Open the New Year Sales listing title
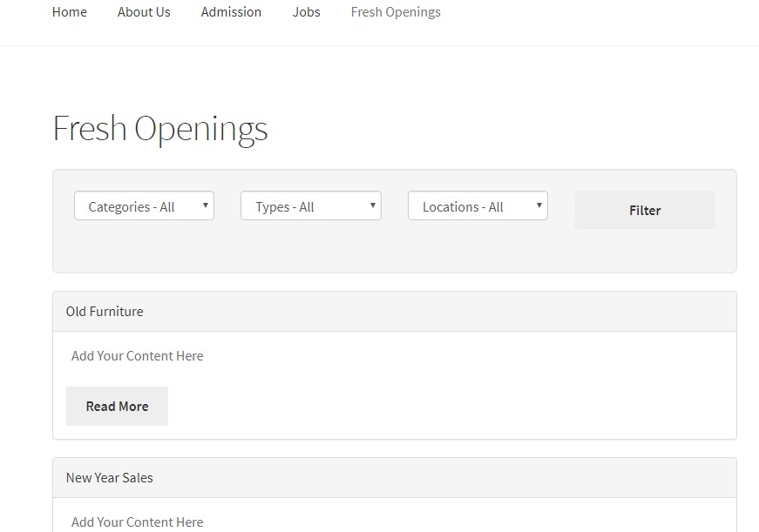Image resolution: width=759 pixels, height=532 pixels. [x=110, y=478]
